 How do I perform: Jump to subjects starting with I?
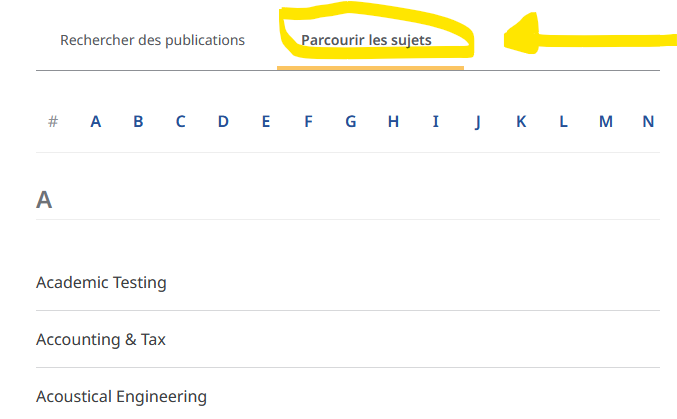pos(436,122)
